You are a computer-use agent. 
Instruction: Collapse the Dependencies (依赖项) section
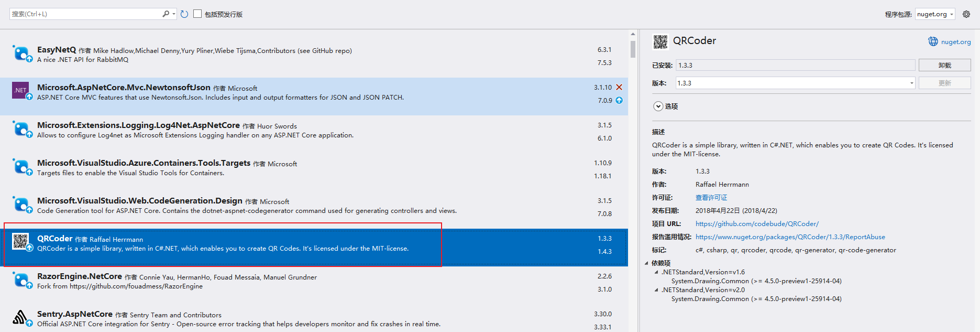click(x=646, y=263)
